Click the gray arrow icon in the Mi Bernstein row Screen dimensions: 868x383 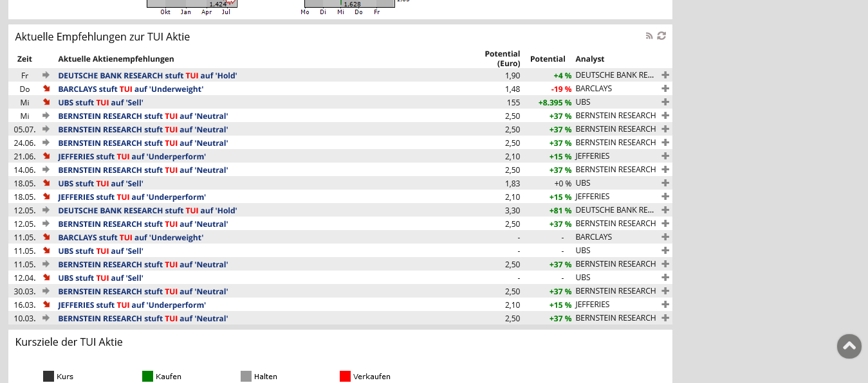(46, 116)
